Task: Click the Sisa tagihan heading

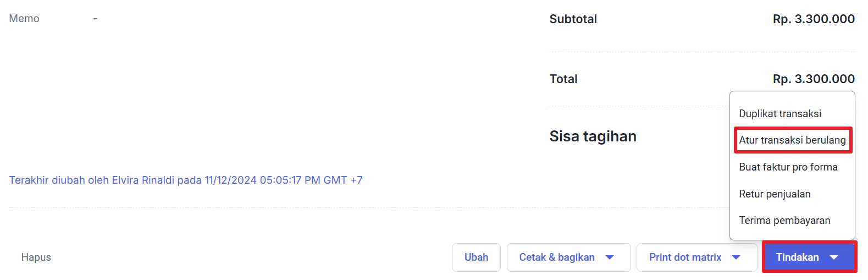Action: point(593,136)
